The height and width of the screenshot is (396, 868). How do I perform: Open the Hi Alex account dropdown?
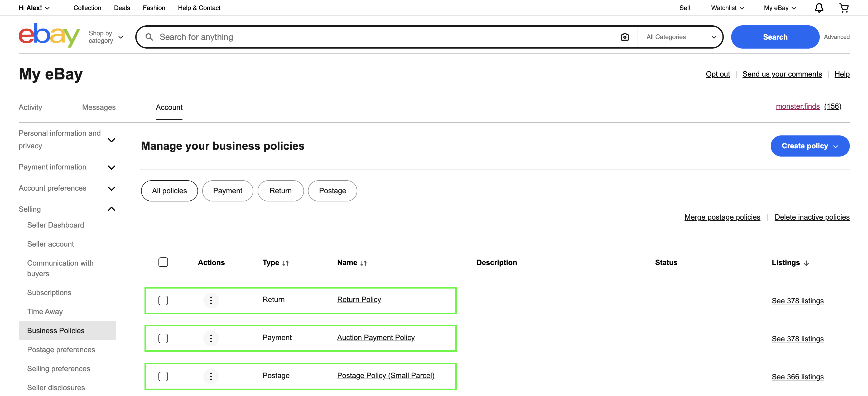tap(34, 8)
